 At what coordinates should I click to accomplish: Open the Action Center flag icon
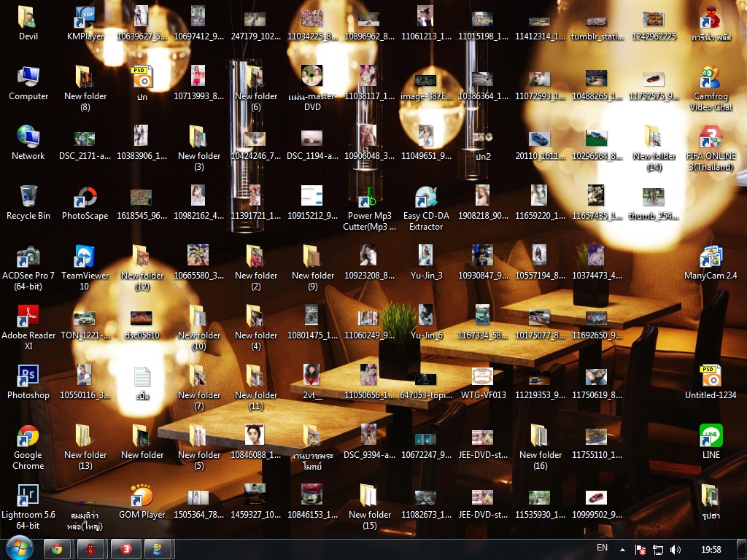tap(640, 550)
